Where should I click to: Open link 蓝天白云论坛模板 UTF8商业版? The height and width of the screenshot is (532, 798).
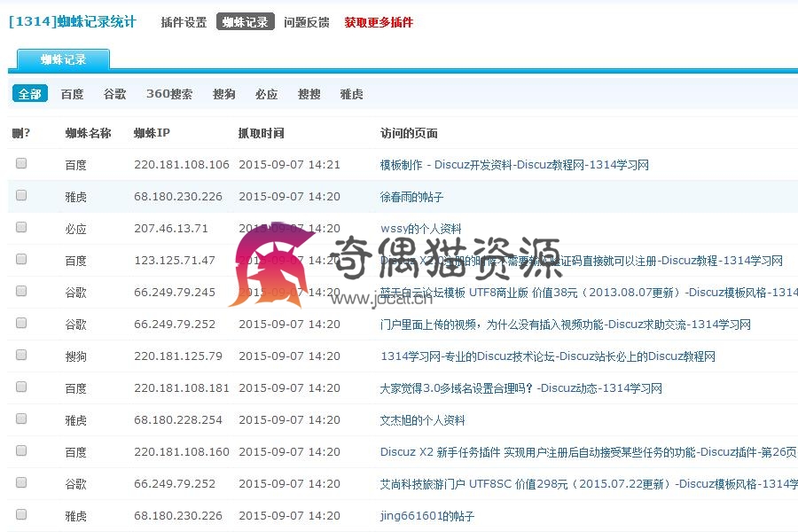click(589, 293)
